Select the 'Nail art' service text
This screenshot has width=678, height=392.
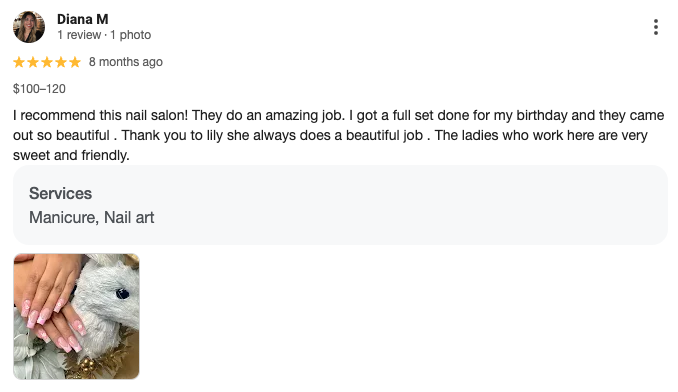point(129,217)
